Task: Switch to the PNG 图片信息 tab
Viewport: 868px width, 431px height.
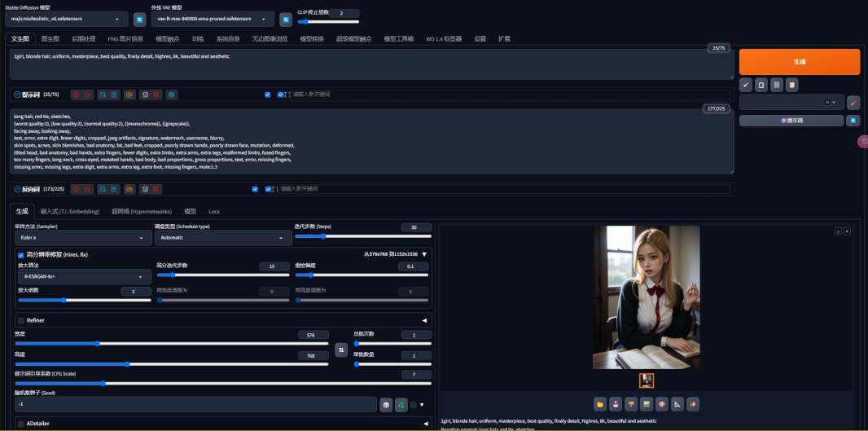Action: click(125, 38)
